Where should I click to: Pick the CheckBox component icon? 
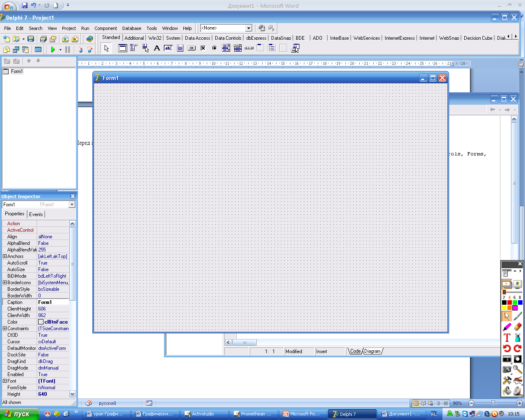click(x=203, y=48)
